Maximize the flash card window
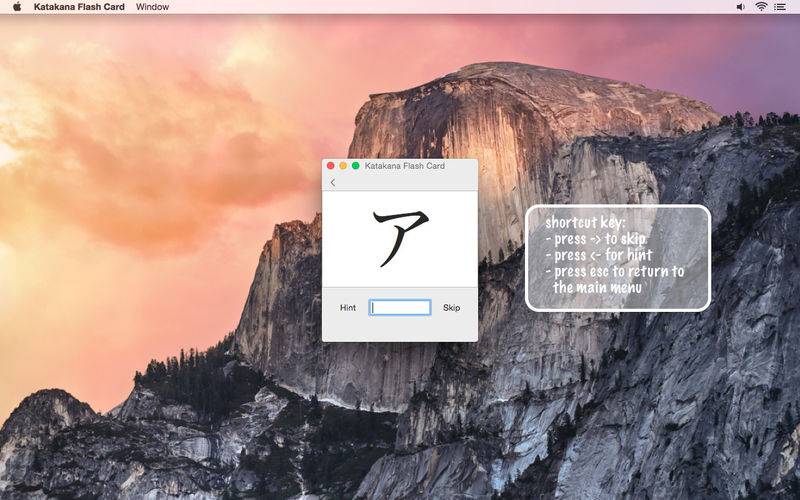 pyautogui.click(x=356, y=166)
